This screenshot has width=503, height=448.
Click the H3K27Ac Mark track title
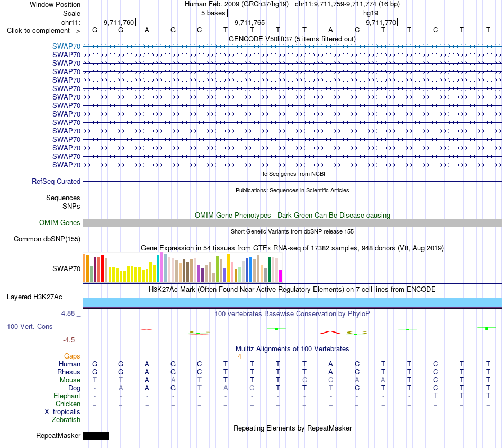coord(292,289)
